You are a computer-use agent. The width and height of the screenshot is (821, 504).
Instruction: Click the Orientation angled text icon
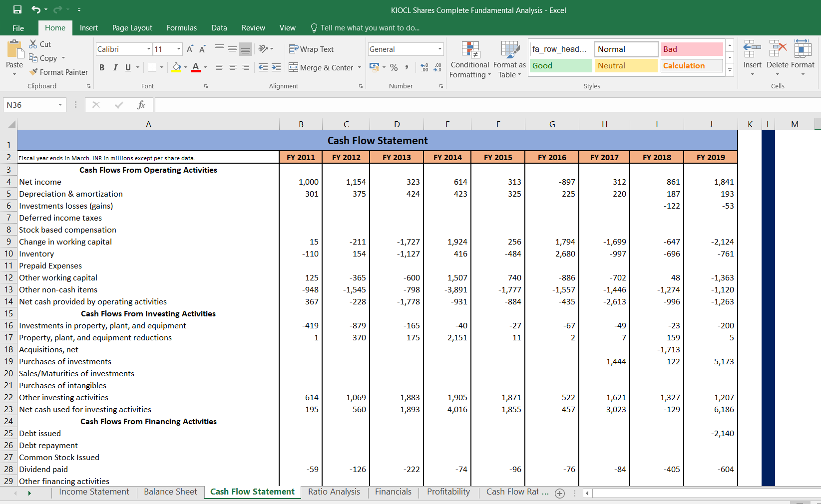coord(263,49)
